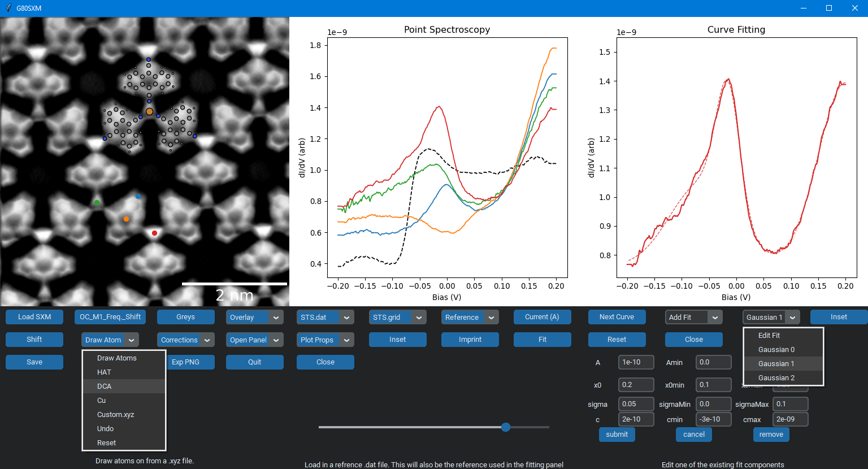
Task: Click the x0min input field
Action: pos(714,385)
